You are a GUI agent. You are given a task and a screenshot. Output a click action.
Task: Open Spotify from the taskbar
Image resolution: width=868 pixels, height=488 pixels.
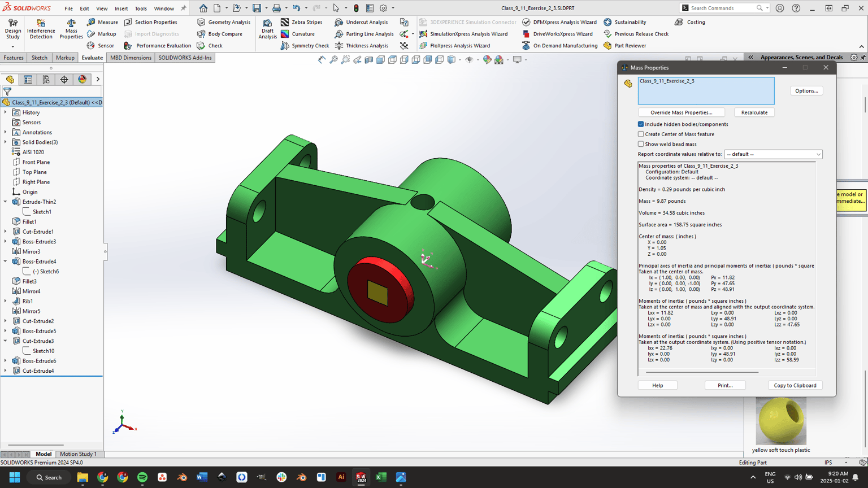[142, 477]
